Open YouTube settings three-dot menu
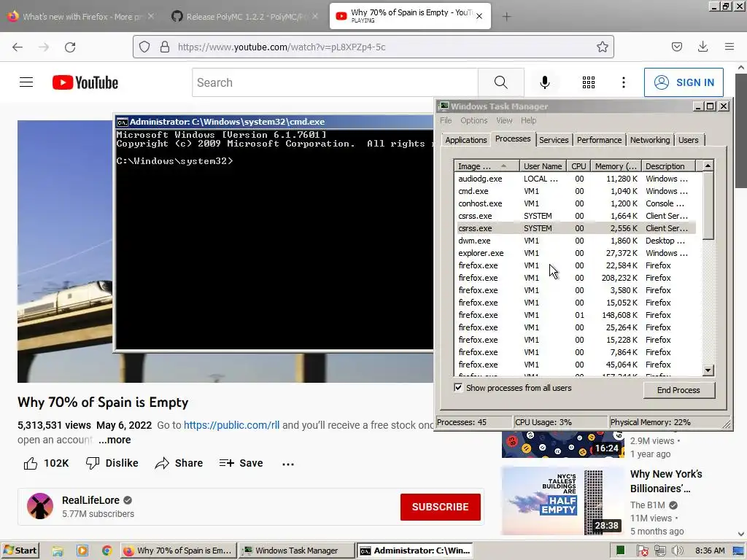Image resolution: width=747 pixels, height=560 pixels. [x=623, y=82]
